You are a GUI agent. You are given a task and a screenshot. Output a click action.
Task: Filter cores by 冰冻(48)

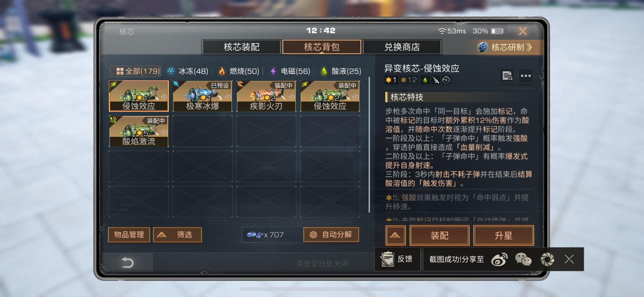pos(187,71)
